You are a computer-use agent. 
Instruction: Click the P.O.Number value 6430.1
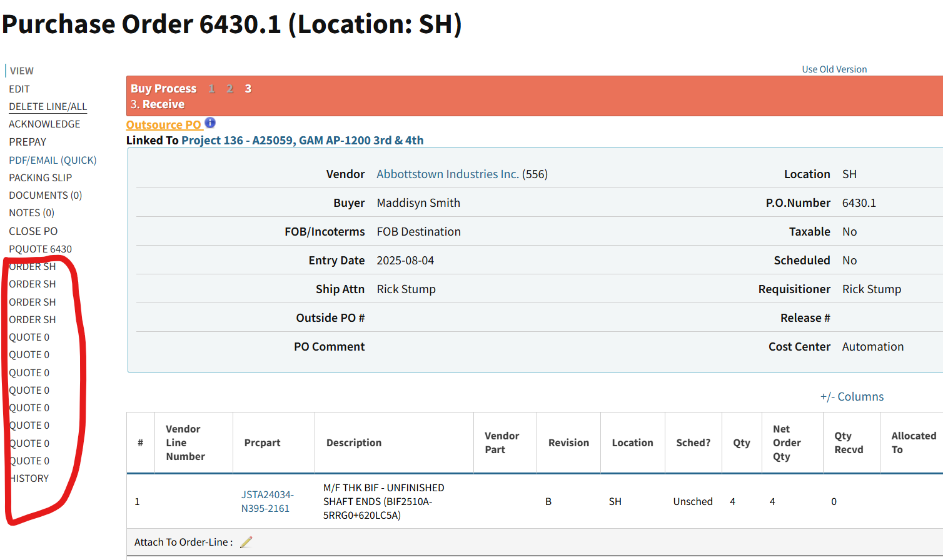click(859, 202)
